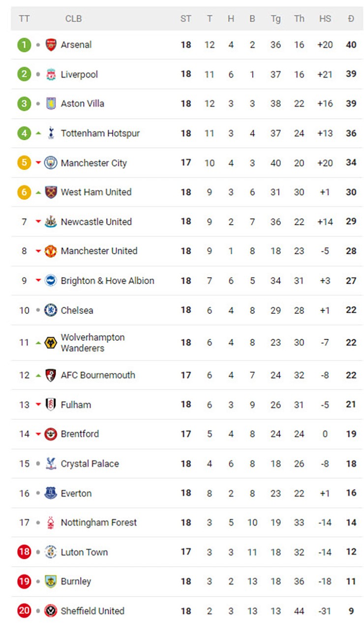
Task: Open Brighton & Hove Albion team page
Action: click(x=107, y=281)
